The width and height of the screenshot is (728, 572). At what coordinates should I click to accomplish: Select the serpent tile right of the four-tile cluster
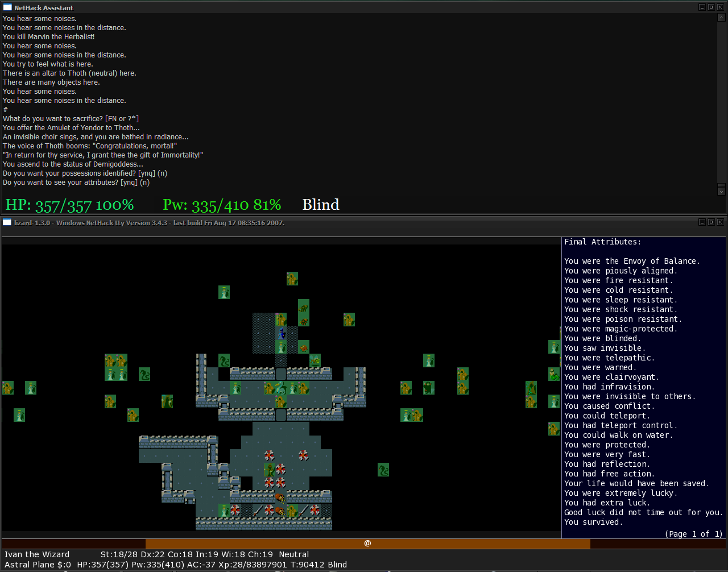[144, 374]
